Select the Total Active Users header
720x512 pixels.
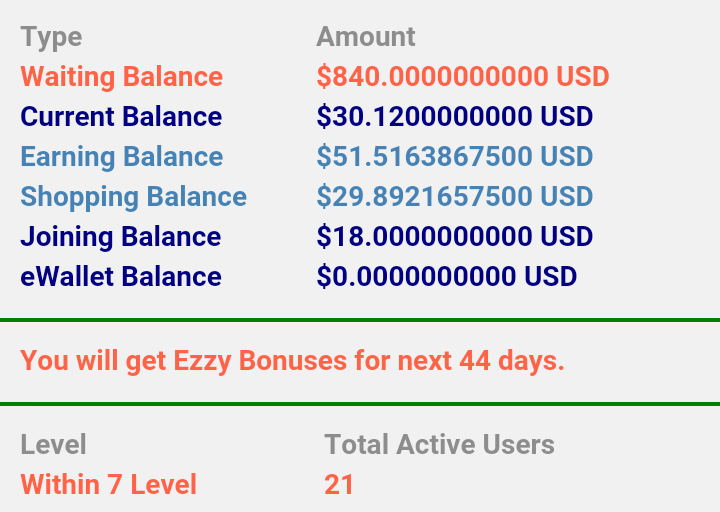pos(439,445)
